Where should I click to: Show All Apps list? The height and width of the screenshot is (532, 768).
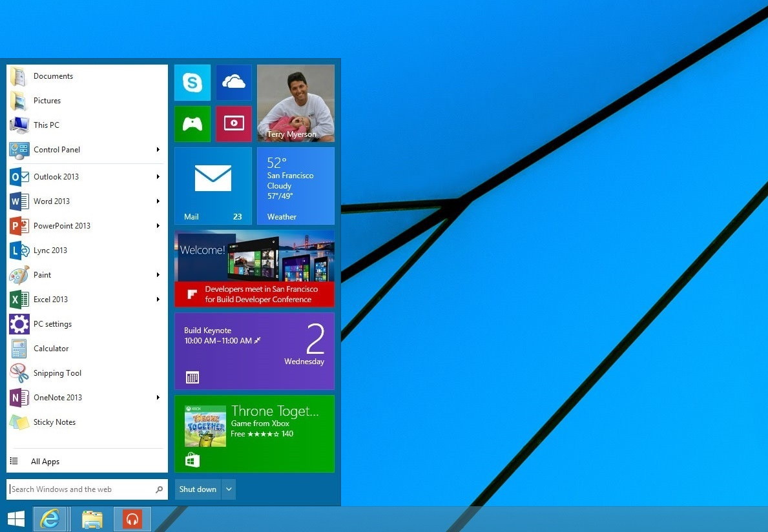click(x=45, y=462)
